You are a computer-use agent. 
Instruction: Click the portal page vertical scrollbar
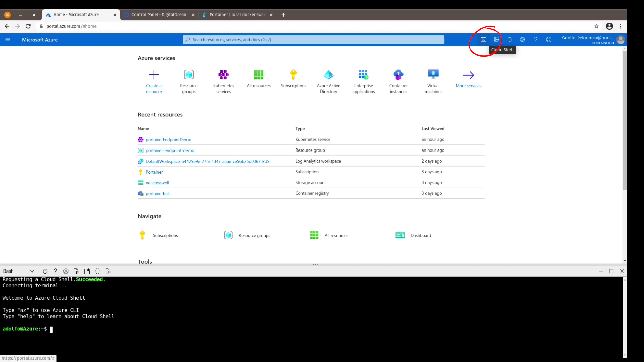pos(625,121)
